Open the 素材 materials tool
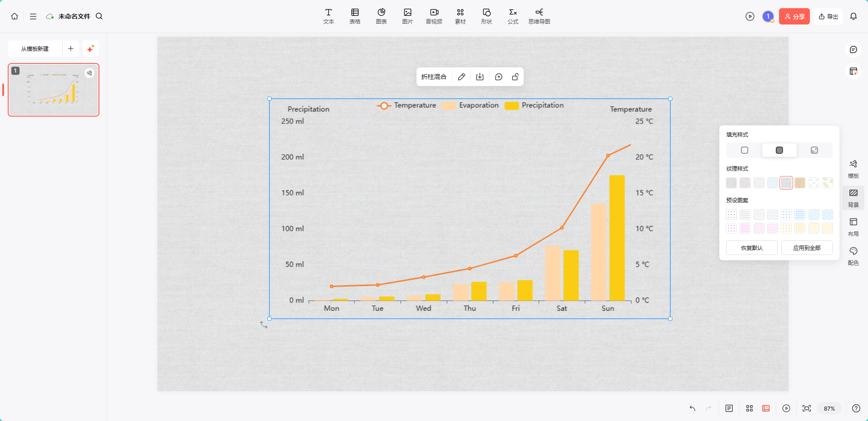The width and height of the screenshot is (868, 421). [460, 16]
